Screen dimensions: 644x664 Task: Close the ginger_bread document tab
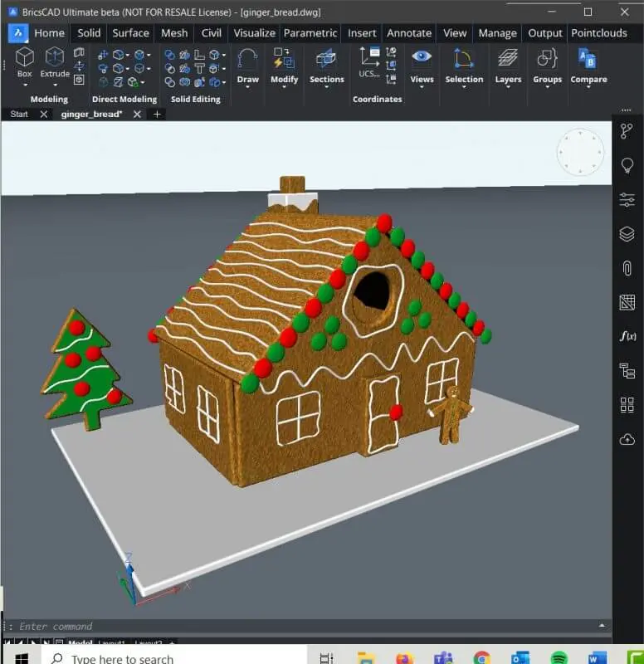point(137,114)
